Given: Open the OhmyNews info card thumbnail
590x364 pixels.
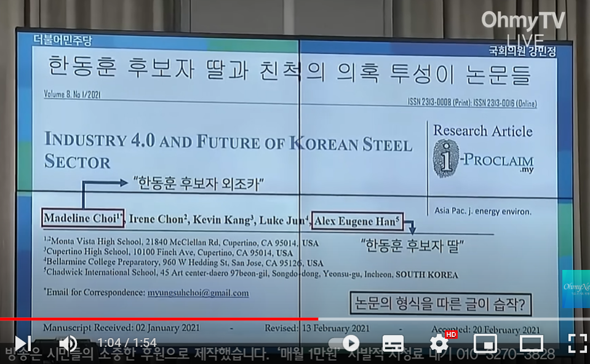Looking at the screenshot, I should click(576, 289).
